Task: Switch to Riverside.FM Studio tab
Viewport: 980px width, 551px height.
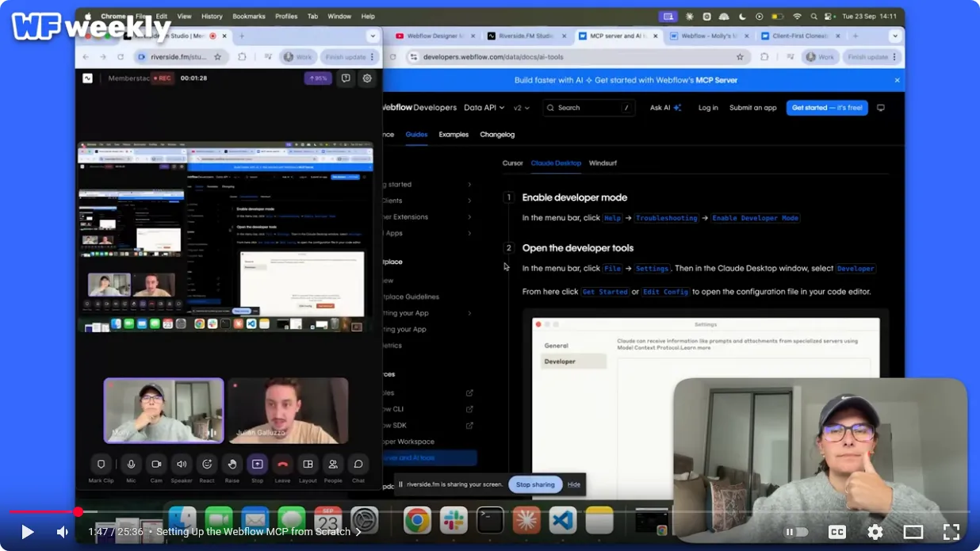Action: (527, 36)
